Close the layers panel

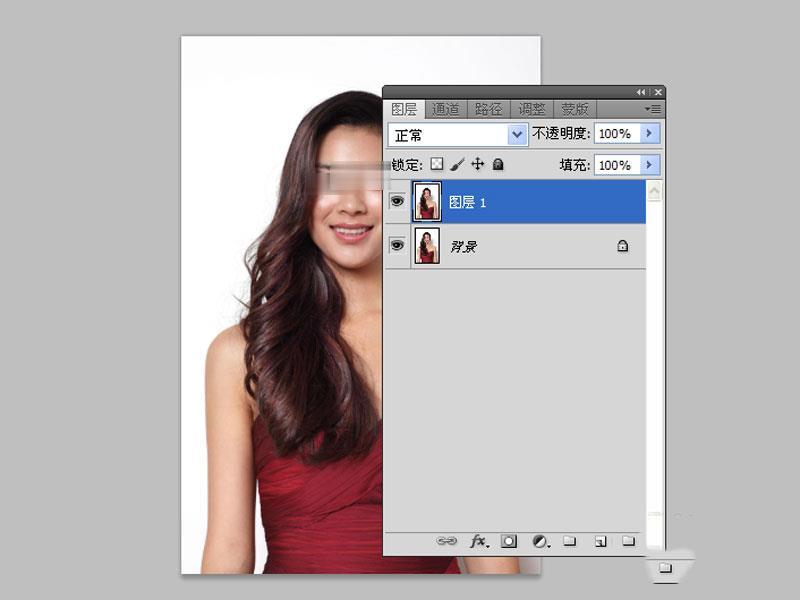658,92
